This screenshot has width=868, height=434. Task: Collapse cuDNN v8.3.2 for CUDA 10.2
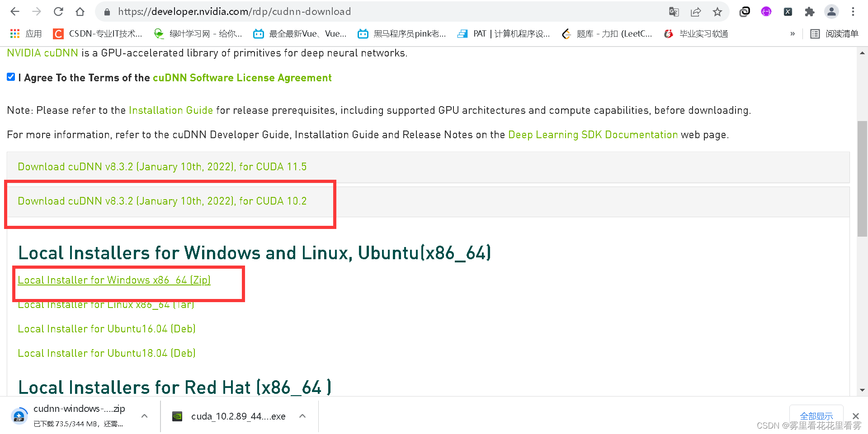[162, 201]
